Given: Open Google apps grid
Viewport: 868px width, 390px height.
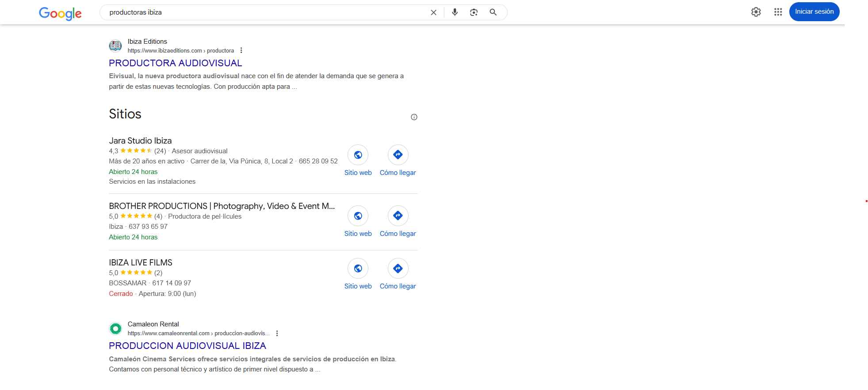Looking at the screenshot, I should pos(778,12).
